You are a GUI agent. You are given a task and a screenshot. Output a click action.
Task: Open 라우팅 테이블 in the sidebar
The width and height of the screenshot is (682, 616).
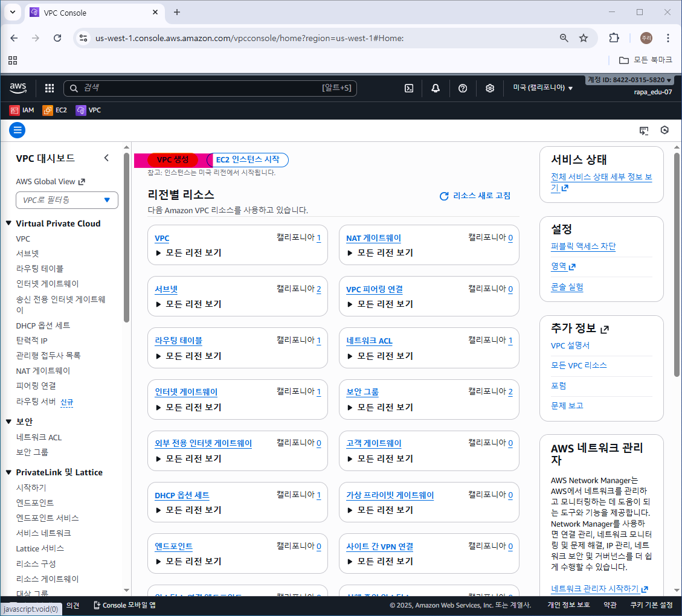coord(40,269)
